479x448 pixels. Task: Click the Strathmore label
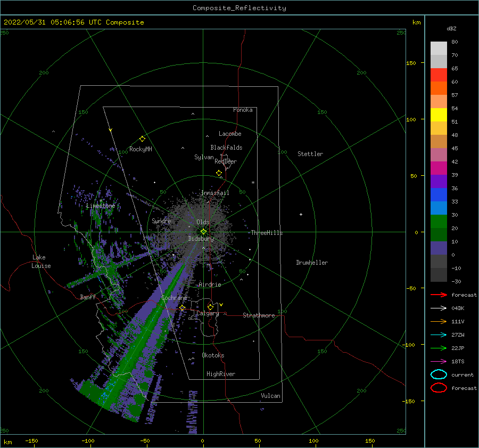click(x=259, y=315)
